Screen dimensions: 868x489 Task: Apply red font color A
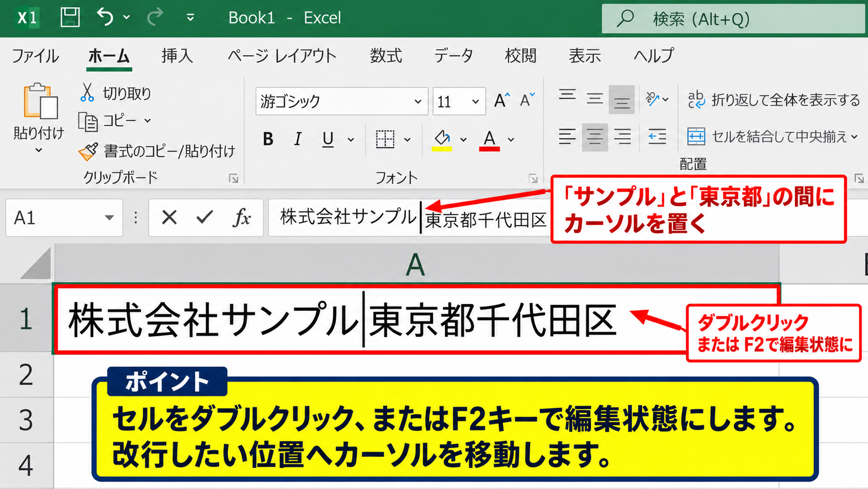(x=489, y=140)
